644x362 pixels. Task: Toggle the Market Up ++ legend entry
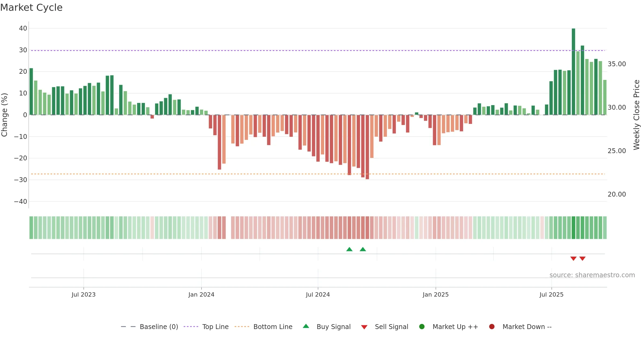[448, 327]
